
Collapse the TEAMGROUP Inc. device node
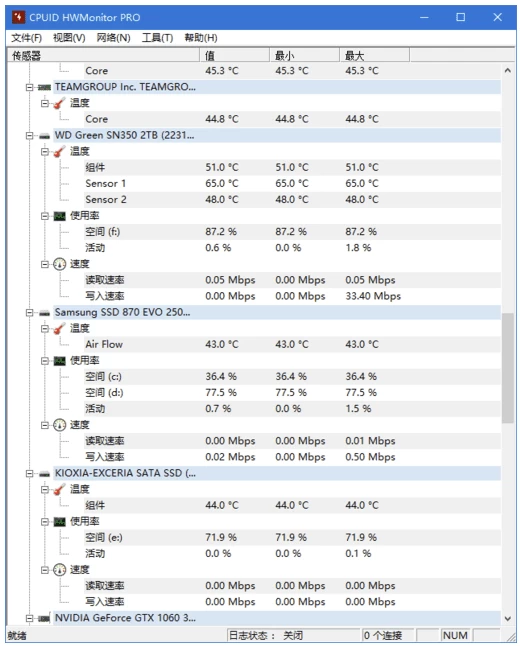[x=29, y=87]
